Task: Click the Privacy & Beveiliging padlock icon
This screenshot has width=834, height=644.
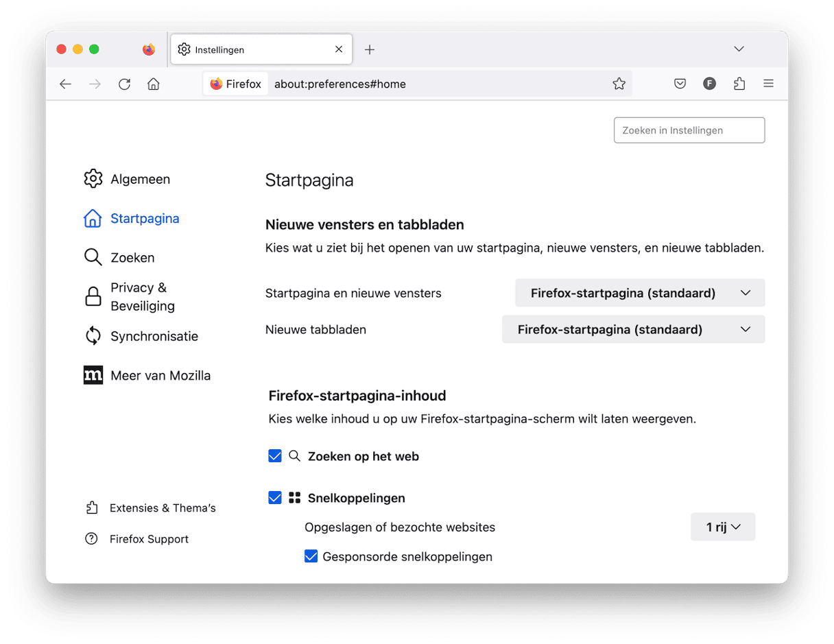Action: [x=93, y=297]
